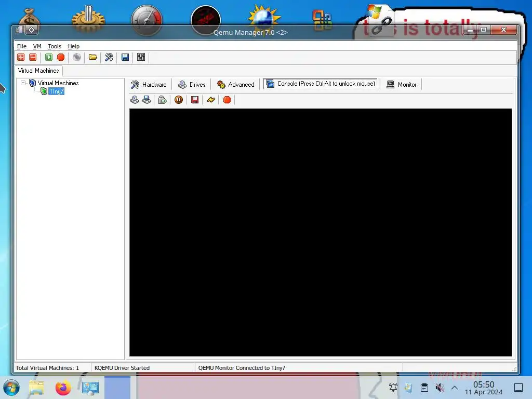Viewport: 532px width, 399px height.
Task: Click the show desktop square button
Action: (x=518, y=388)
